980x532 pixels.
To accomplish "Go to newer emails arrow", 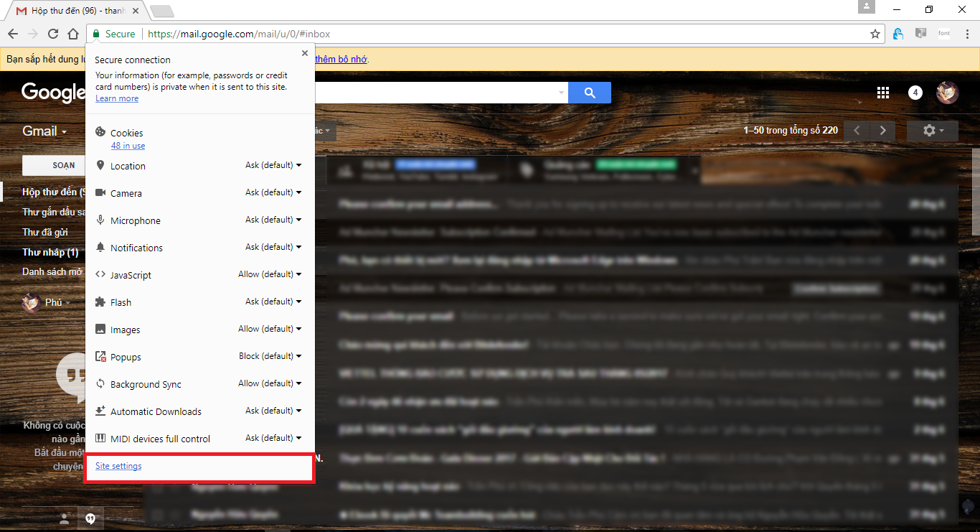I will click(x=857, y=131).
